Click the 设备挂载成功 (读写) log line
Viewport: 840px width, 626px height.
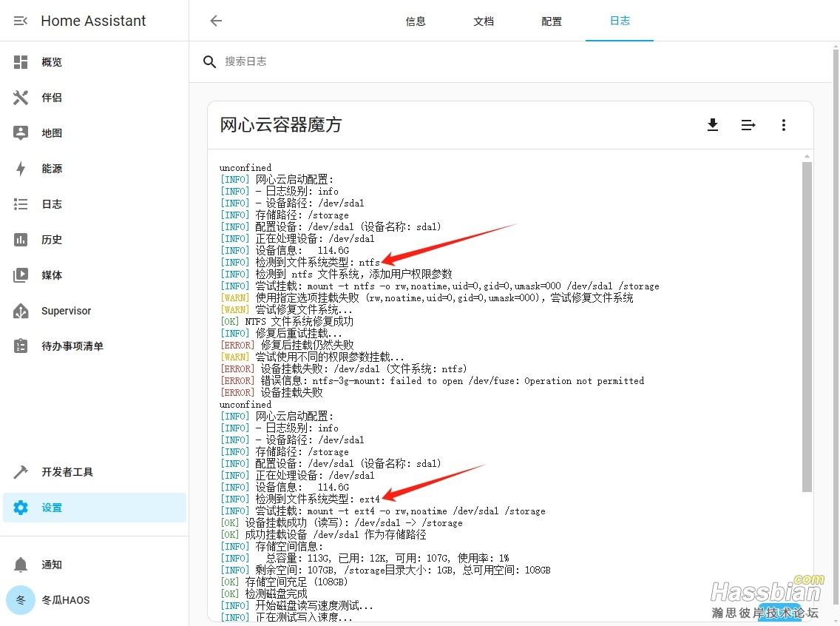pos(342,523)
